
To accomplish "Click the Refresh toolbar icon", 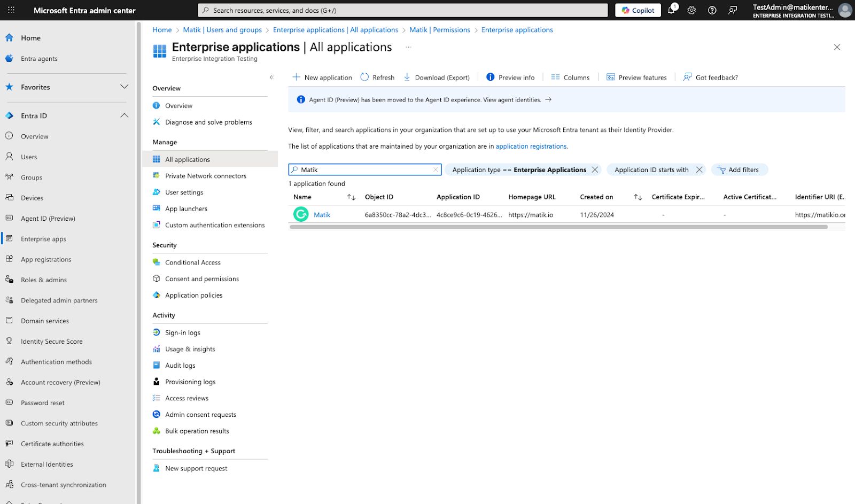I will [365, 77].
